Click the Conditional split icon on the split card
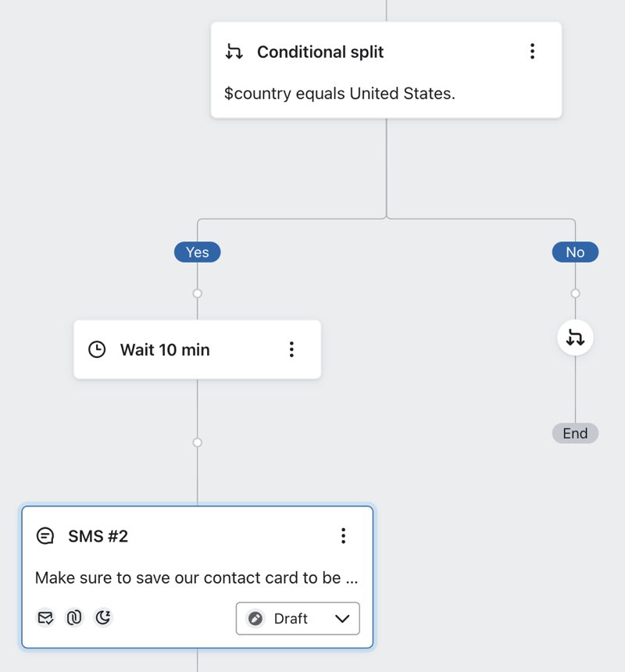The width and height of the screenshot is (625, 672). tap(233, 52)
